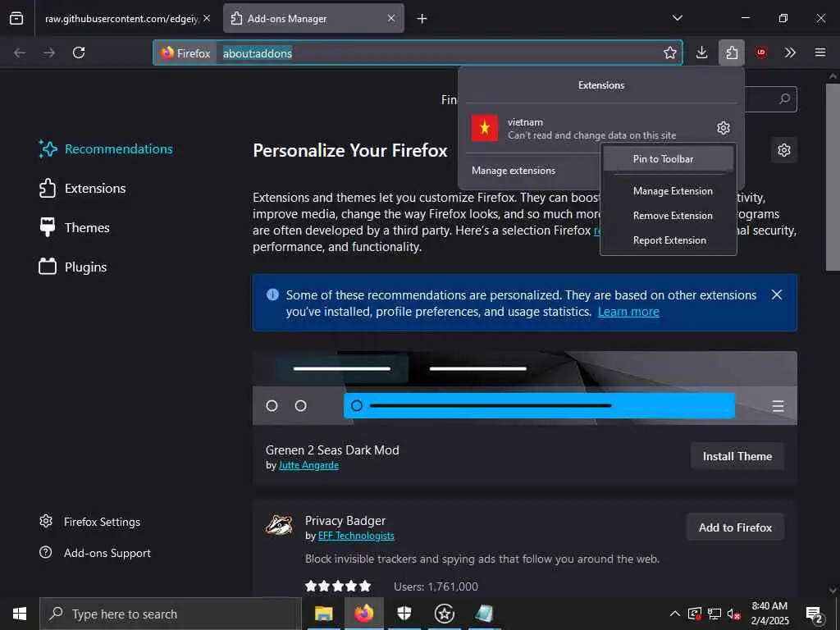Bookmark this page with the star icon
This screenshot has width=840, height=630.
click(669, 52)
